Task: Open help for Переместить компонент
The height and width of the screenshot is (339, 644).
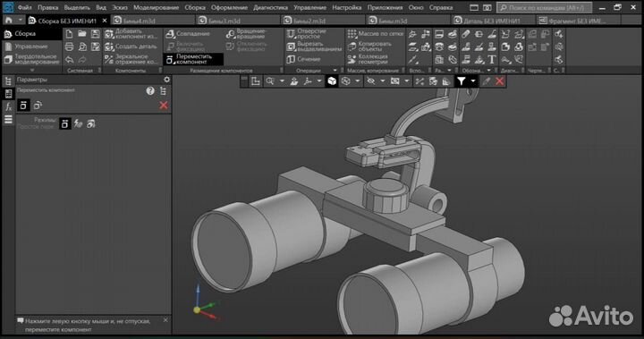Action: 150,91
